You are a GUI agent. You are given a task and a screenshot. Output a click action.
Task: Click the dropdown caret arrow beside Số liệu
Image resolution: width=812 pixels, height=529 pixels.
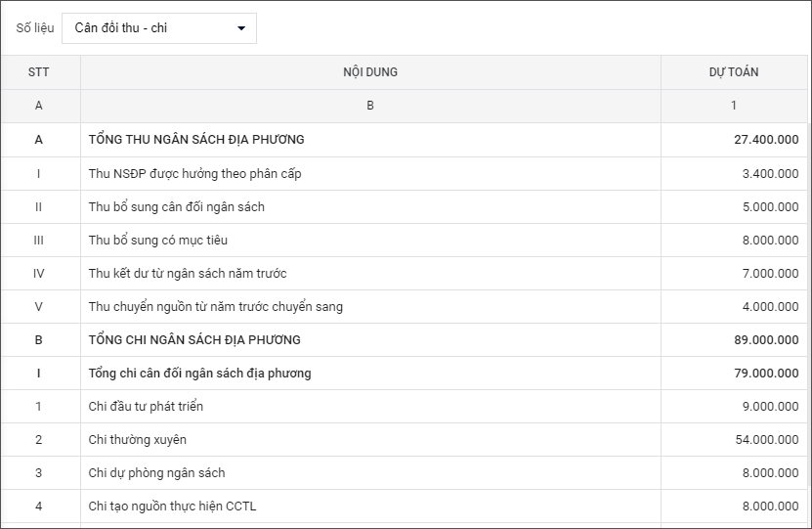pyautogui.click(x=241, y=28)
